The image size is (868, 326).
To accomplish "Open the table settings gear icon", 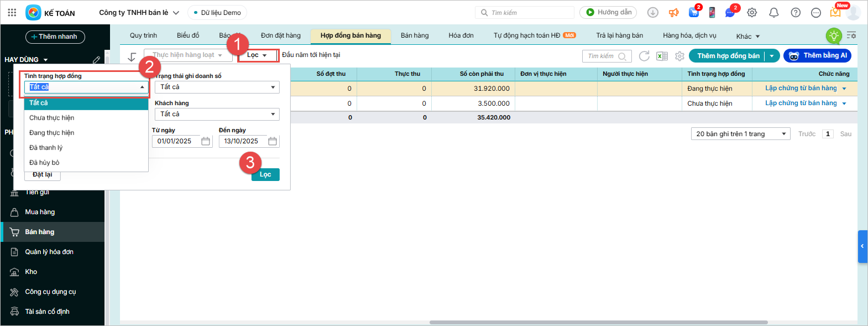I will click(679, 56).
